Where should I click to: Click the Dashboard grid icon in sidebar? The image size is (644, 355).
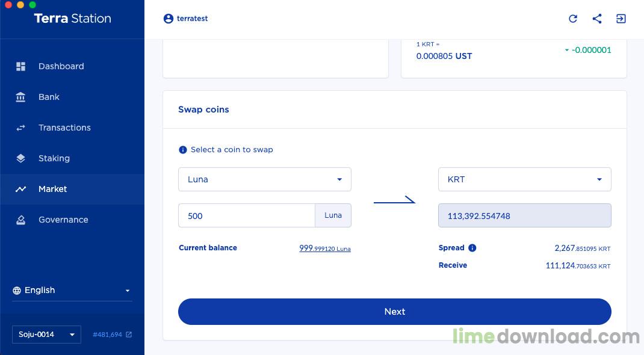[x=21, y=66]
